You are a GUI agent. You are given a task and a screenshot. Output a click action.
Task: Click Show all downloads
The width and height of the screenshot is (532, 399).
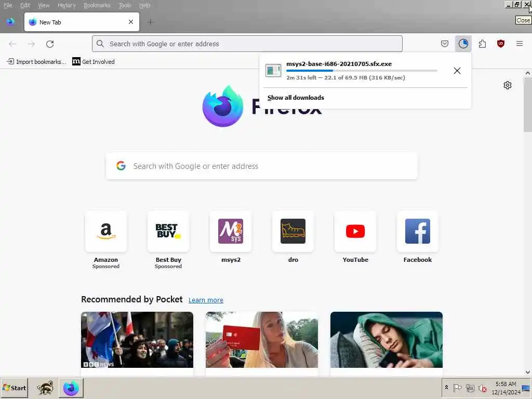[296, 98]
